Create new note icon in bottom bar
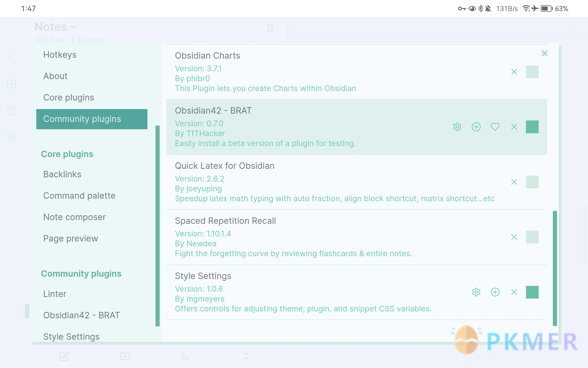Viewport: 588px width, 368px height. [x=64, y=356]
